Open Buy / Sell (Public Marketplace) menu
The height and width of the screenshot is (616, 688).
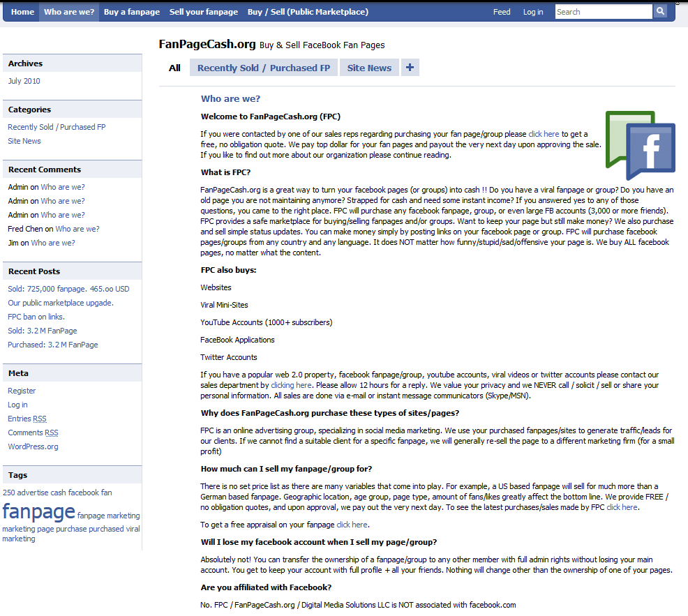click(308, 12)
